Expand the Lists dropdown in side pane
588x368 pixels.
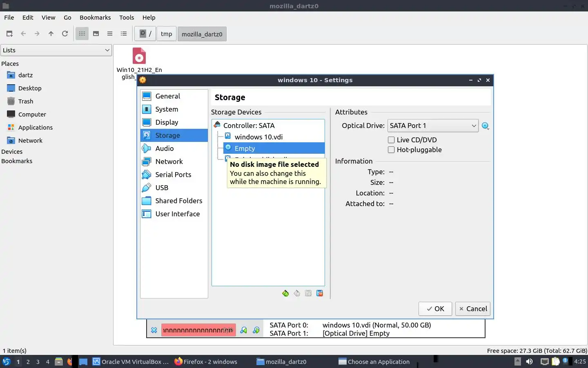click(56, 50)
